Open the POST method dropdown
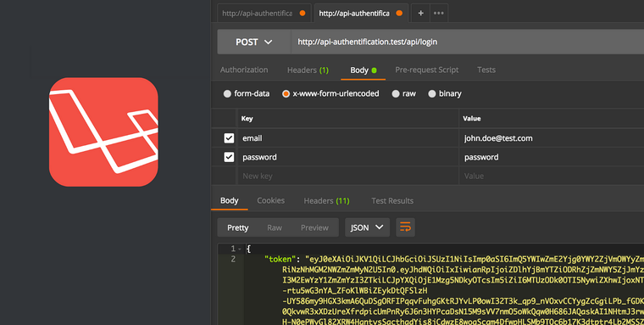 [254, 42]
